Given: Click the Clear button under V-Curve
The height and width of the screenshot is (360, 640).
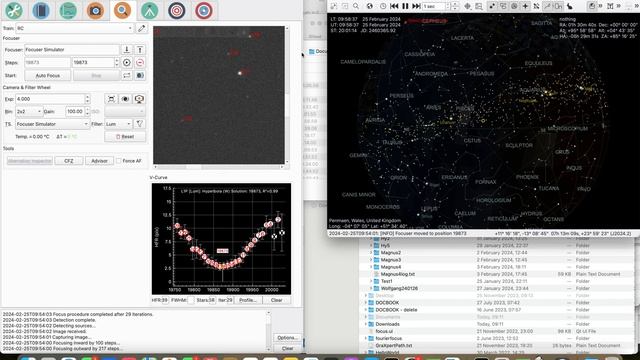Looking at the screenshot, I should [x=276, y=300].
